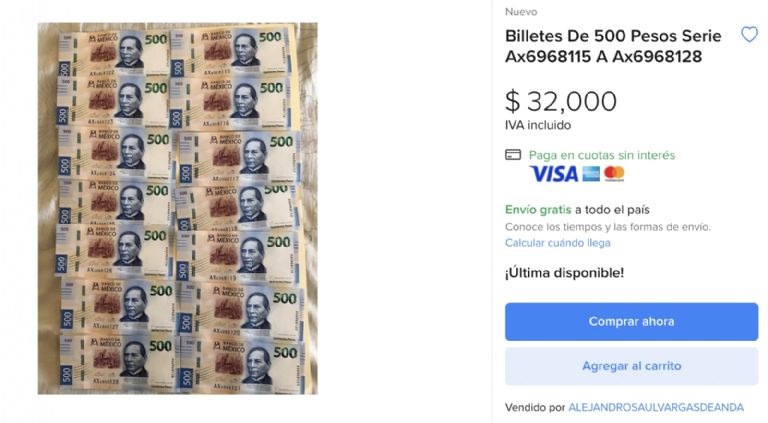Click the ¡Última disponible! notice
Screen dimensions: 768x423
(564, 273)
